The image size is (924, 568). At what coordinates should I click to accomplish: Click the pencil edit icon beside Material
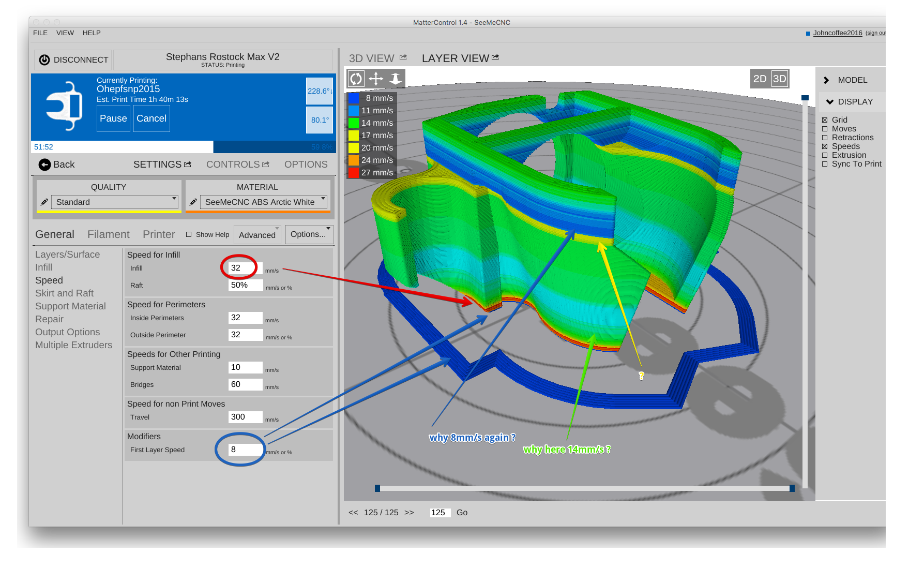[193, 202]
